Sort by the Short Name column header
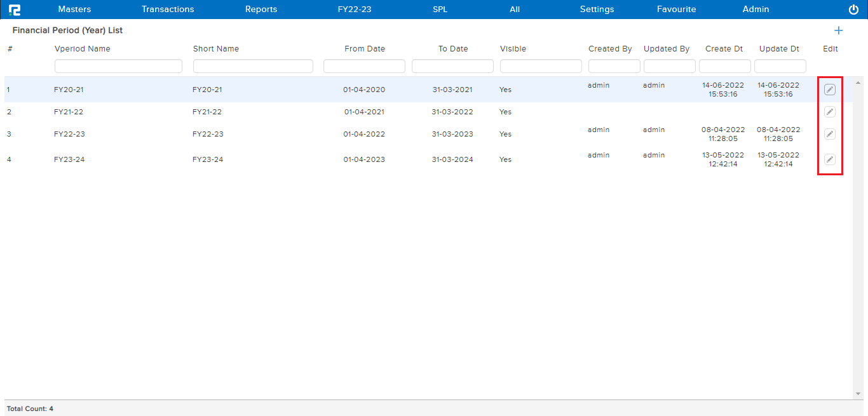This screenshot has width=868, height=416. coord(216,49)
